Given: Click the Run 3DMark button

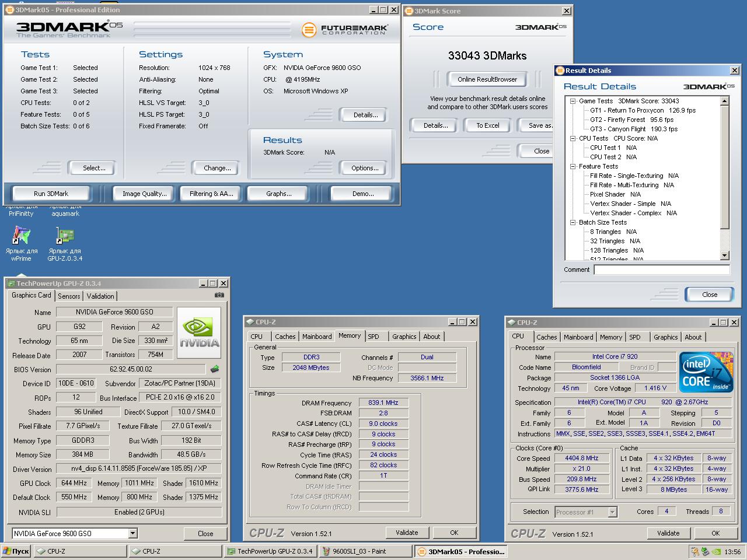Looking at the screenshot, I should click(x=51, y=194).
